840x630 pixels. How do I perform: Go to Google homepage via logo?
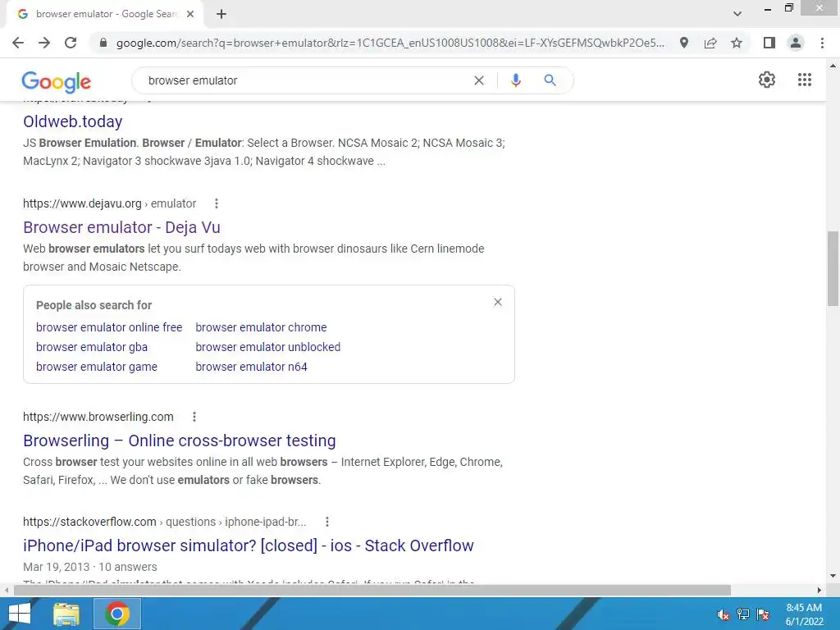pyautogui.click(x=57, y=81)
